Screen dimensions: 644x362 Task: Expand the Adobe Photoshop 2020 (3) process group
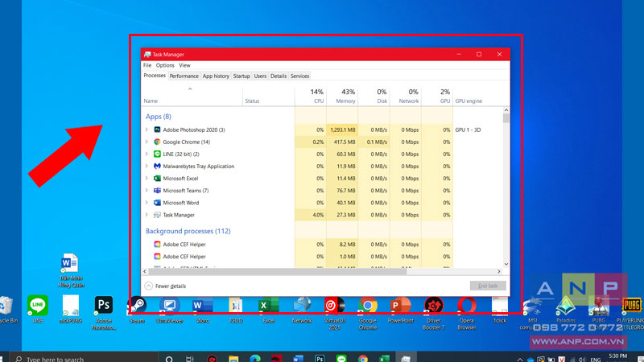pyautogui.click(x=147, y=130)
